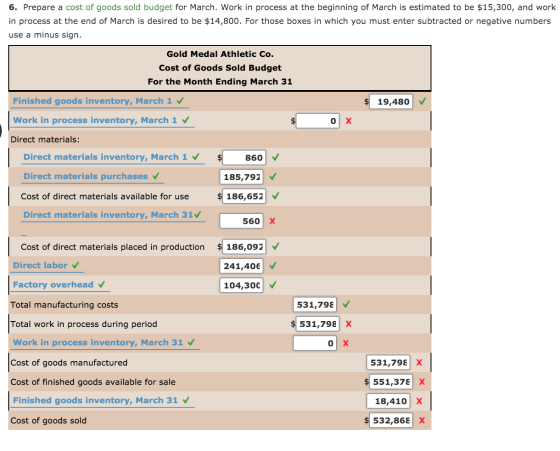This screenshot has width=560, height=451.
Task: Click the red X beside Total work in process amount
Action: 349,324
